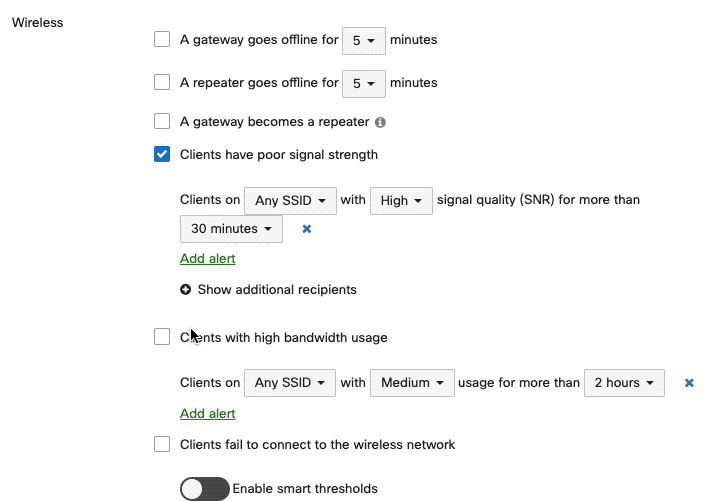Open 'Any SSID' dropdown for bandwidth usage
This screenshot has height=501, width=712.
click(290, 383)
